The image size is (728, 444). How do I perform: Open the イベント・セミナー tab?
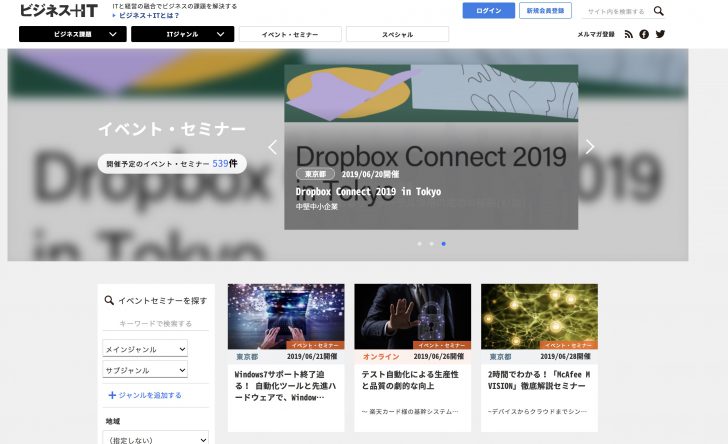(x=290, y=34)
